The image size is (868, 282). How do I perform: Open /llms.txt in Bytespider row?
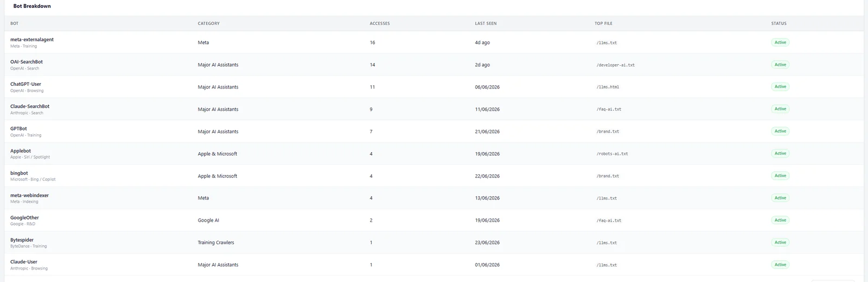coord(607,243)
